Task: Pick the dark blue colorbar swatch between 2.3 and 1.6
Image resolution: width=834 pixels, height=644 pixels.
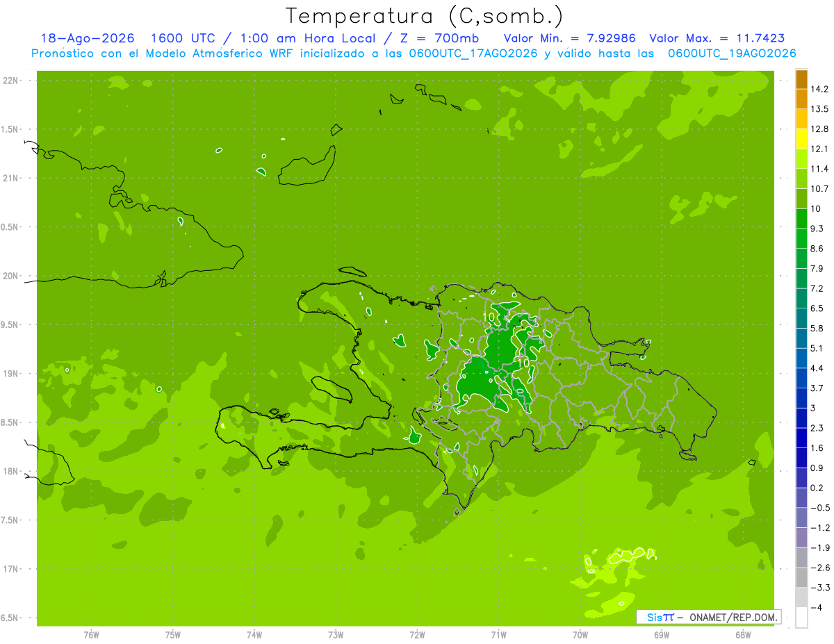Action: pyautogui.click(x=801, y=438)
